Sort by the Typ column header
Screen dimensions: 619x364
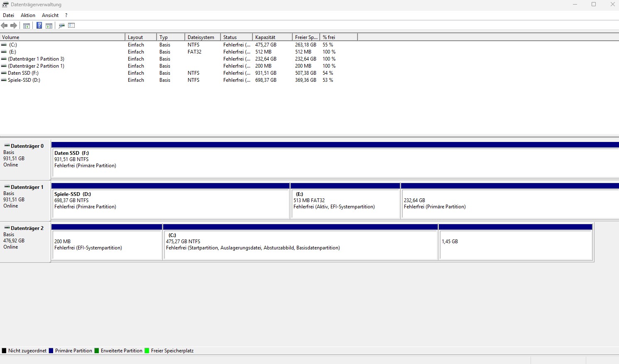(171, 37)
